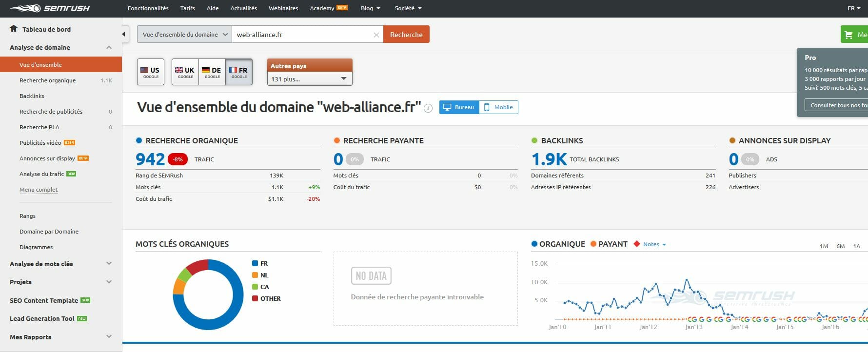Click the BETA badge on Publicités vidéo
Screen dimensions: 868x352
[x=70, y=143]
